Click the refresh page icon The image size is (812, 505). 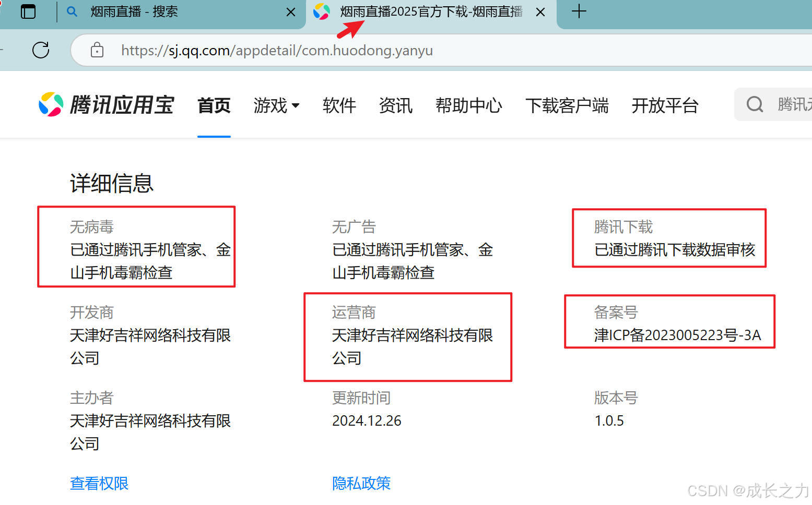pos(41,50)
